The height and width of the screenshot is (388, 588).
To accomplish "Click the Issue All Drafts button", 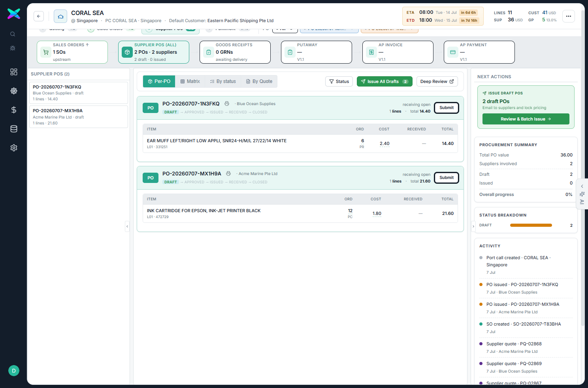I will pyautogui.click(x=384, y=81).
